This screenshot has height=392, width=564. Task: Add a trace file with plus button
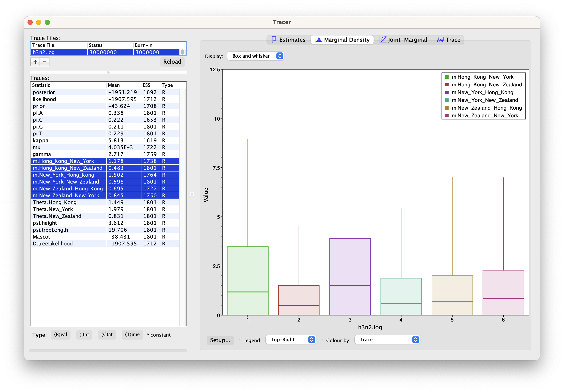pyautogui.click(x=35, y=62)
